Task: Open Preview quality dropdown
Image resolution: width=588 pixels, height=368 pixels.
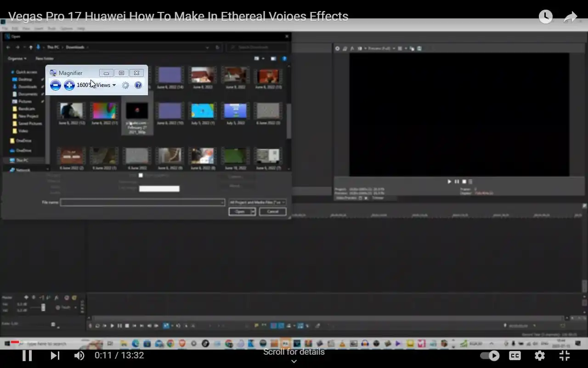Action: [381, 48]
